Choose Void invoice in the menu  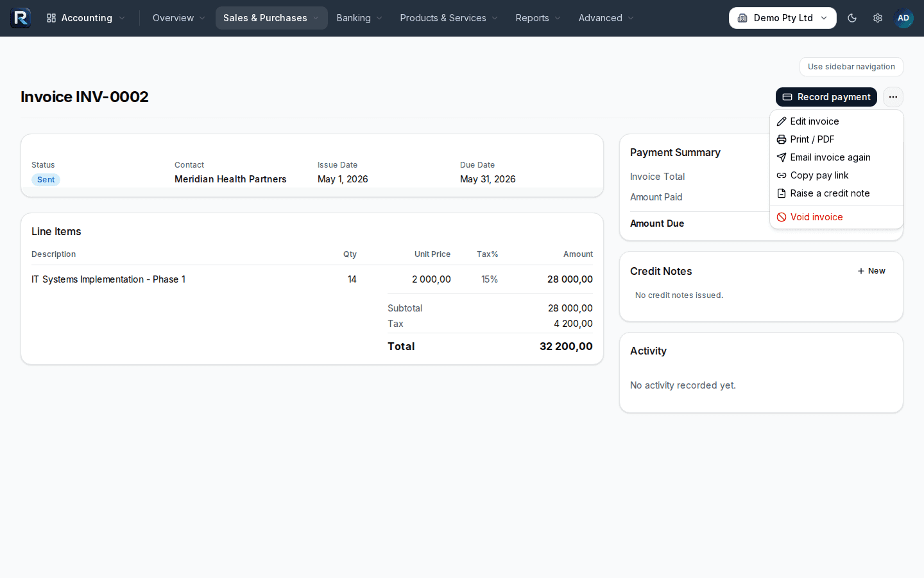[x=837, y=217]
